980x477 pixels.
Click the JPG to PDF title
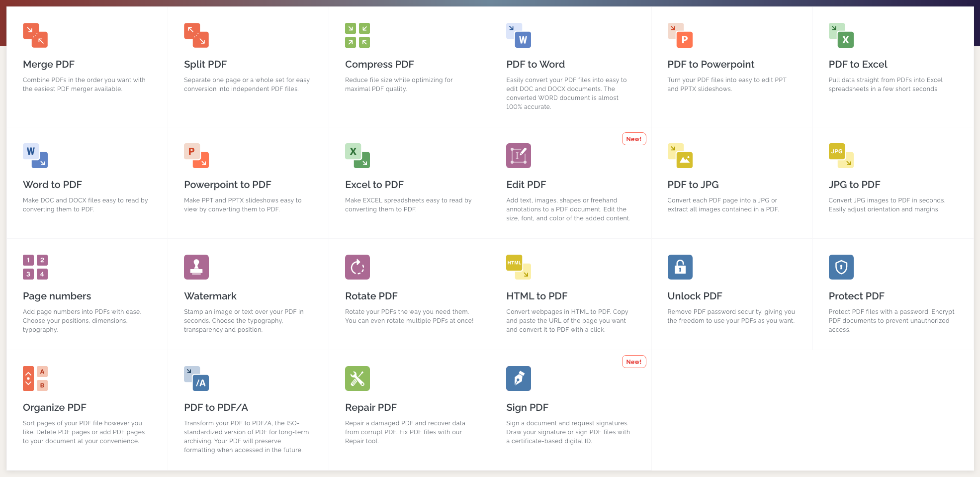tap(854, 185)
